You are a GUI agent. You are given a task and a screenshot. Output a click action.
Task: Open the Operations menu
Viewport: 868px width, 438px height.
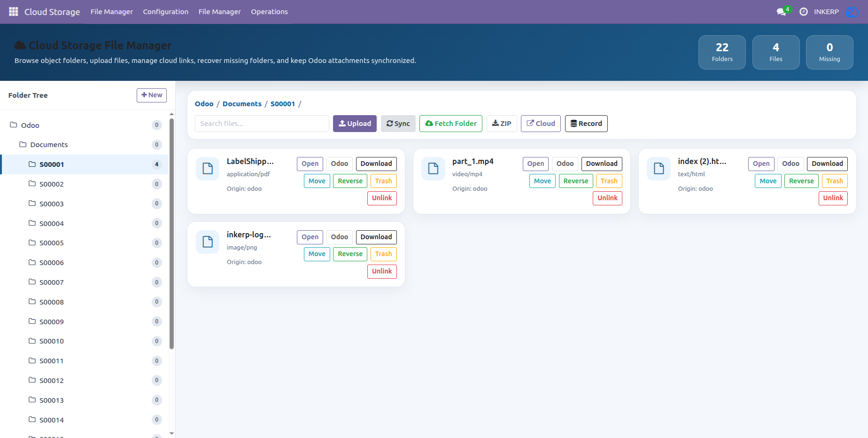269,12
